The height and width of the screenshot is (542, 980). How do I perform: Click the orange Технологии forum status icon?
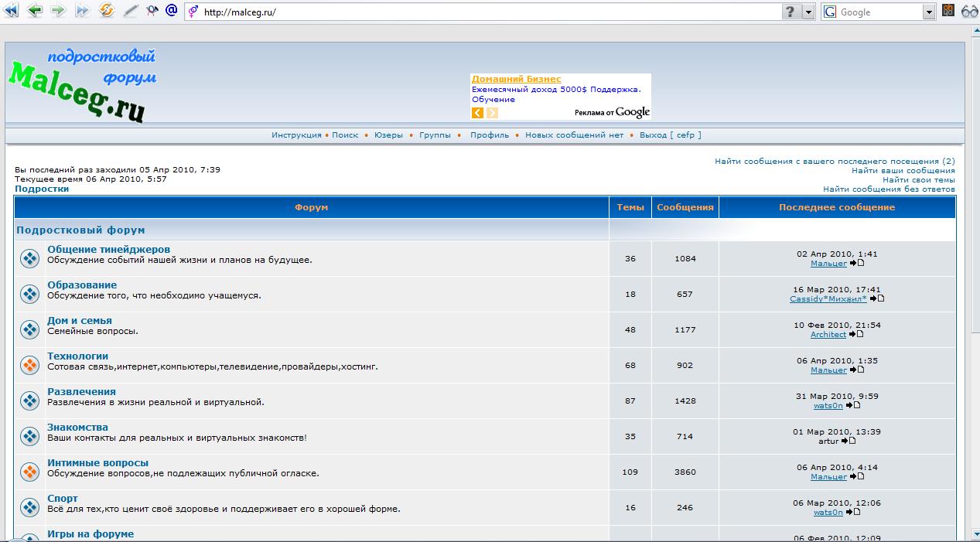[29, 365]
